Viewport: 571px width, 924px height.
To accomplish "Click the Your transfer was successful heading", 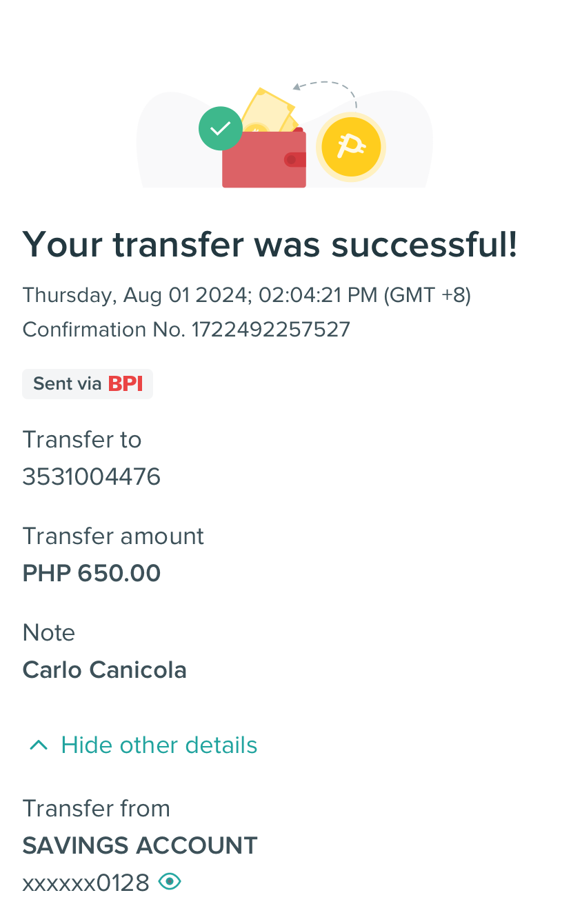I will point(270,245).
